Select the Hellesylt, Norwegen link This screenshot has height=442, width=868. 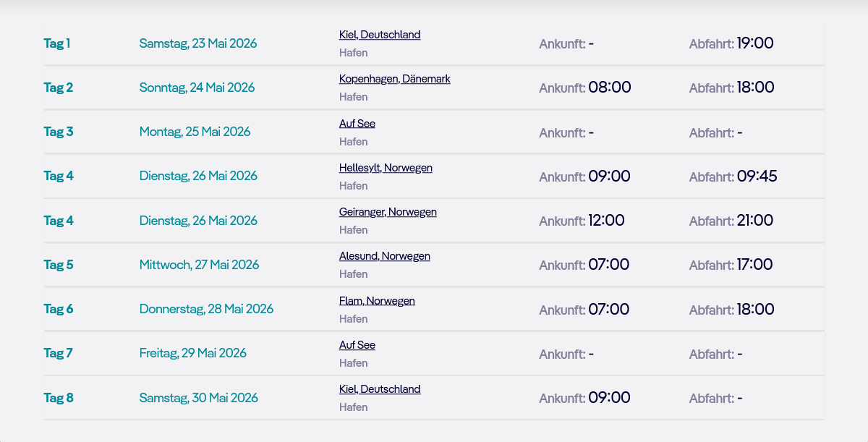386,168
